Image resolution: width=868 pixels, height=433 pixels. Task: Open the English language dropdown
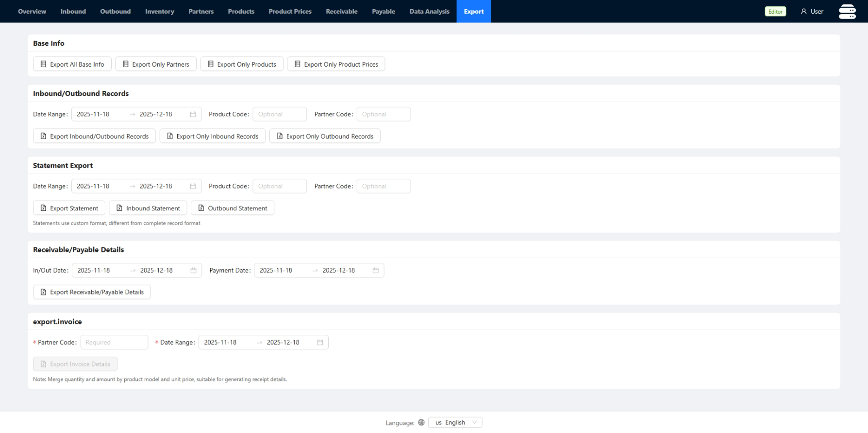455,422
